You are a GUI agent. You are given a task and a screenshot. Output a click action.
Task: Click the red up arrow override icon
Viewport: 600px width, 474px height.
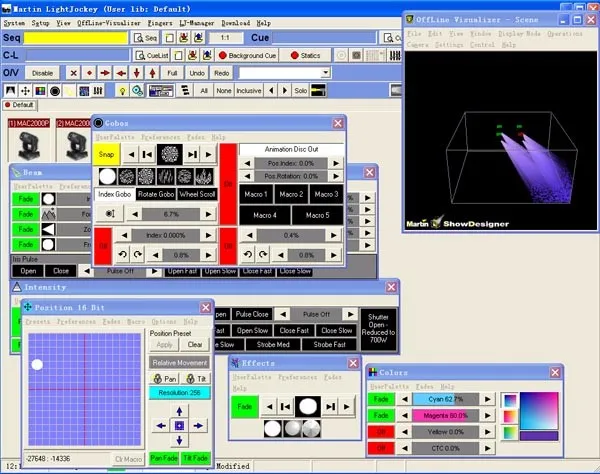[152, 73]
